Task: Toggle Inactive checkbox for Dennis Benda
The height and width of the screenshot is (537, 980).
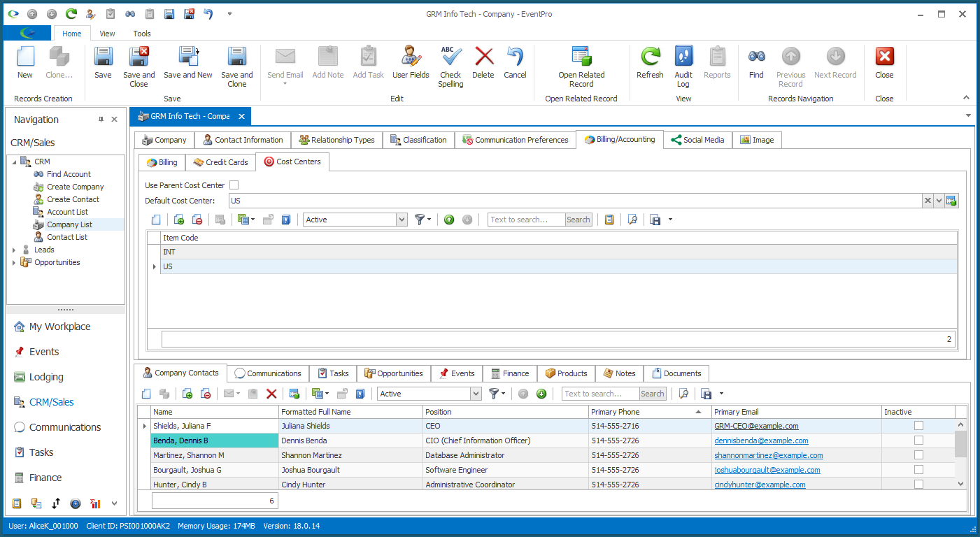Action: click(918, 440)
